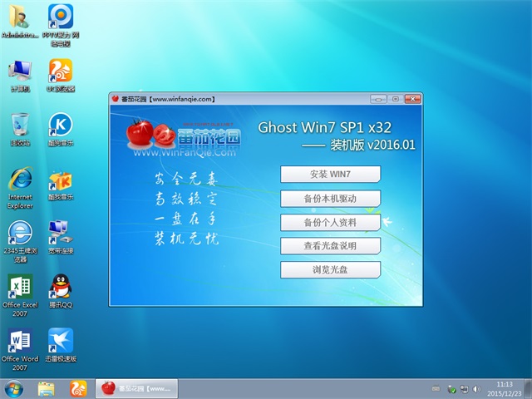Open 查看光盘说明
532x399 pixels.
coord(330,245)
